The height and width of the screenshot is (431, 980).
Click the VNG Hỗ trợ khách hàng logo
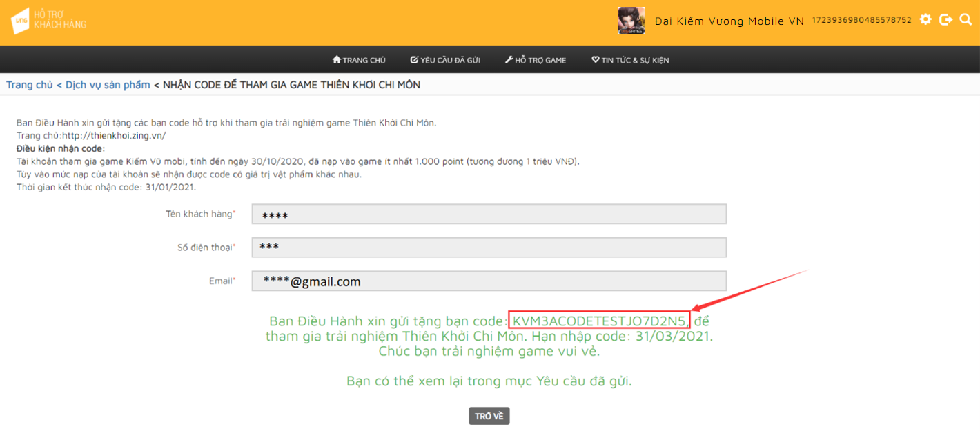pos(48,21)
